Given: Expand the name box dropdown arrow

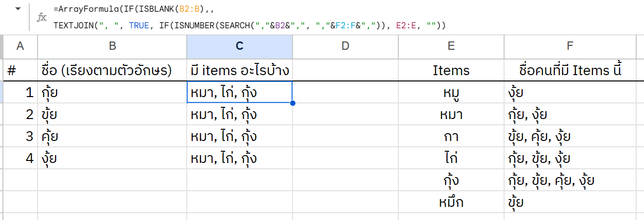Looking at the screenshot, I should click(x=19, y=9).
